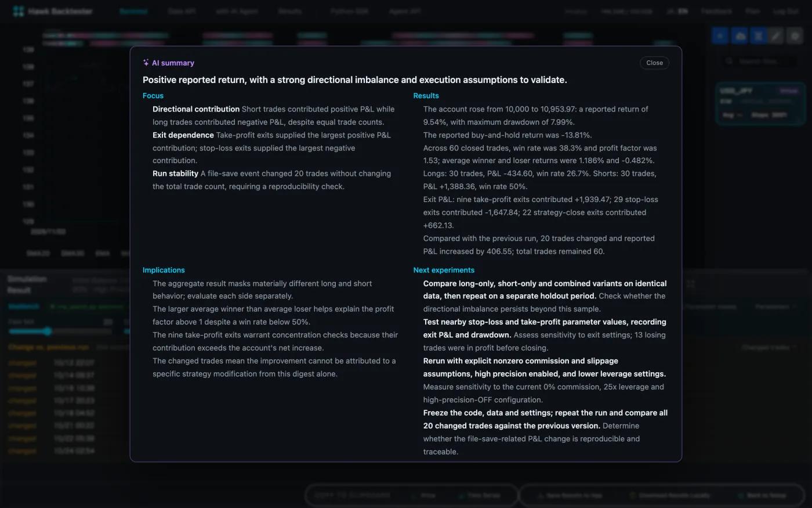Click the "Next experiments" section heading
812x508 pixels.
click(x=444, y=270)
